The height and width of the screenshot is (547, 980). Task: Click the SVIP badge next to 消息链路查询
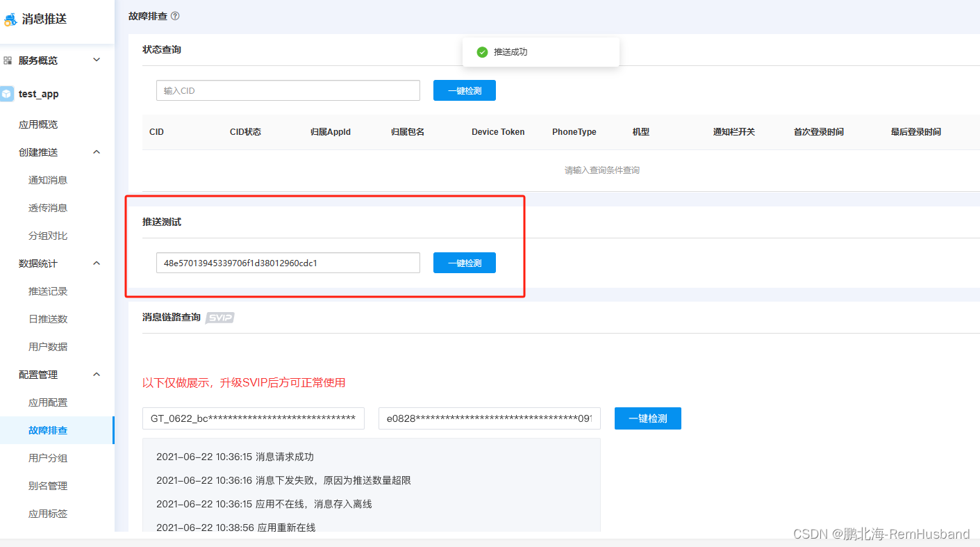(220, 318)
